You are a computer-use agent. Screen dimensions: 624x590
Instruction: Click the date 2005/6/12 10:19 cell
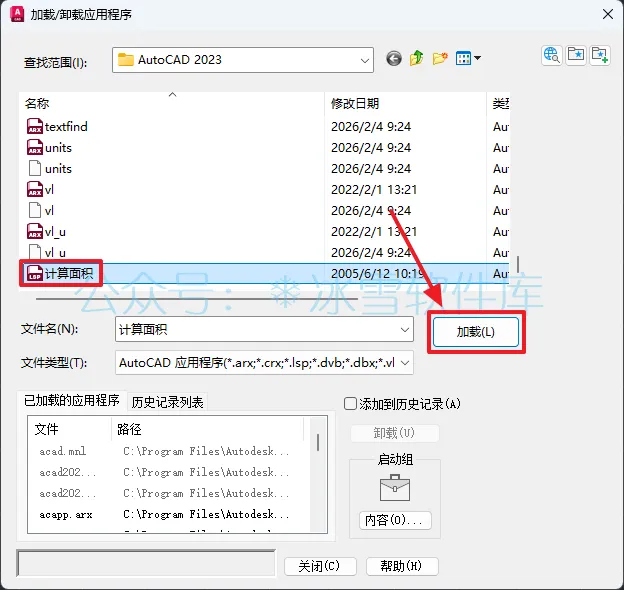[x=377, y=273]
